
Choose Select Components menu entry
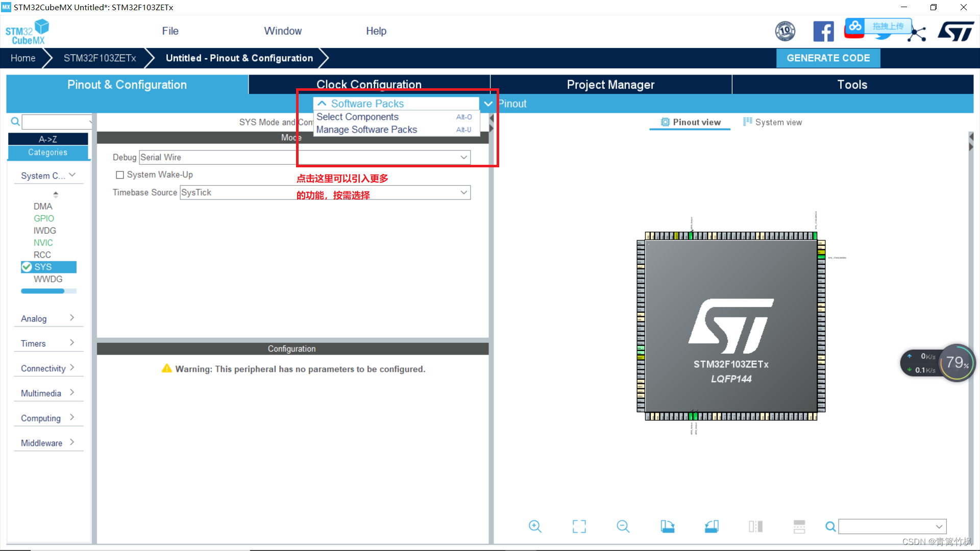396,117
